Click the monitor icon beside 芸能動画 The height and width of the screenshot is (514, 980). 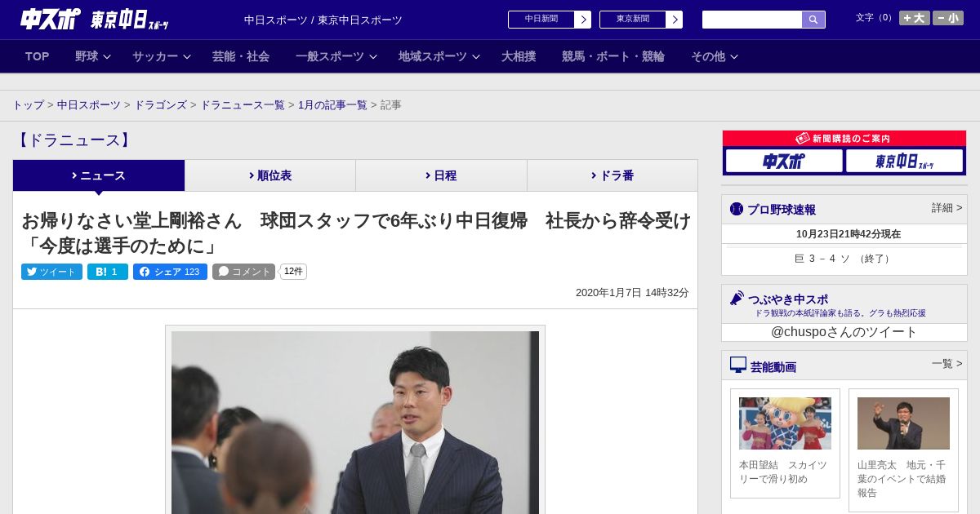(x=738, y=366)
